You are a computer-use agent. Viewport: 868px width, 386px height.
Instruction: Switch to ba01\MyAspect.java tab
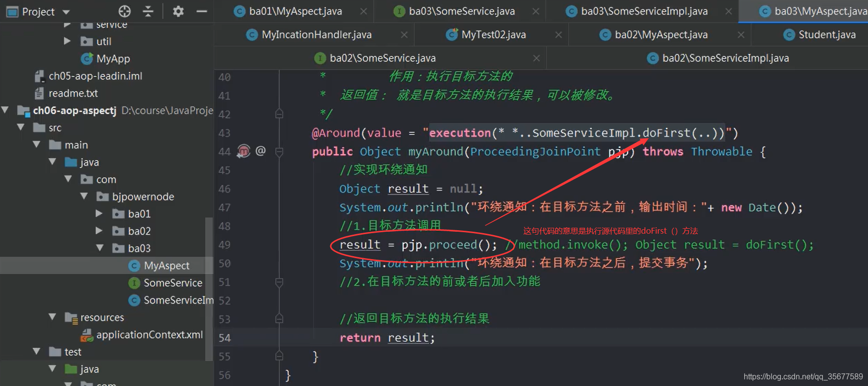coord(295,11)
